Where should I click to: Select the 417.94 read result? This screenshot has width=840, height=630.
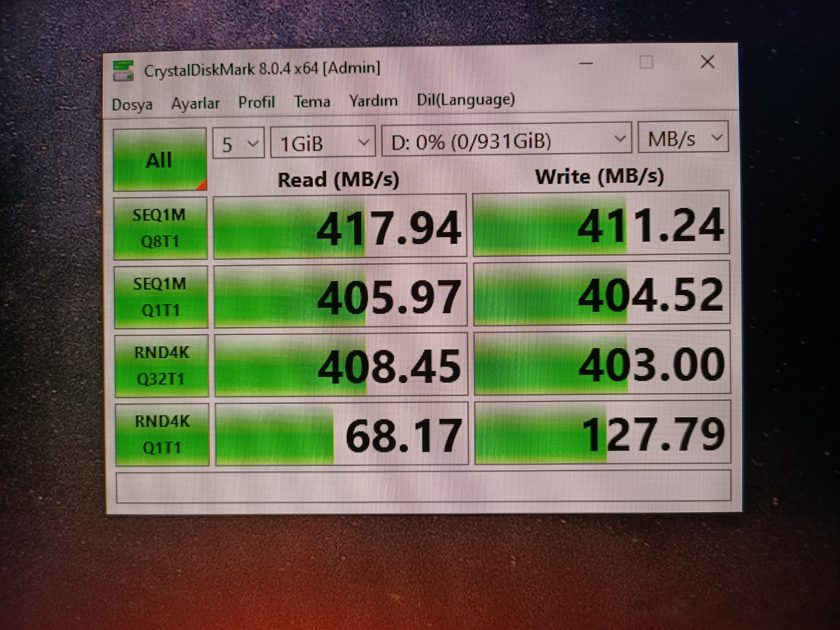click(x=340, y=227)
